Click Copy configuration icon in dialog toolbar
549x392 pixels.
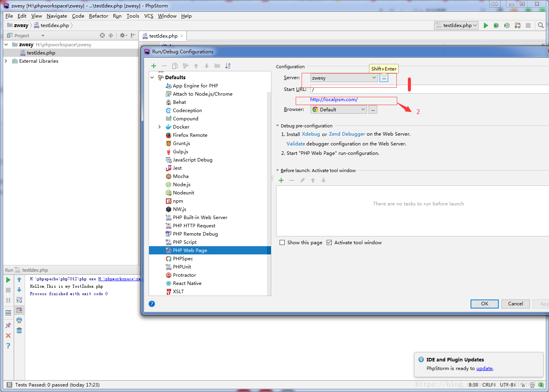175,66
